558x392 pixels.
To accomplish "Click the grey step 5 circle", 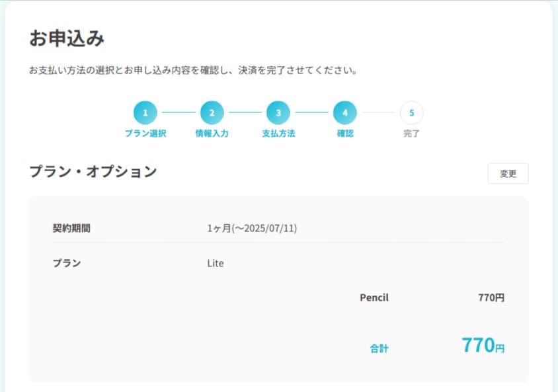I will 411,113.
